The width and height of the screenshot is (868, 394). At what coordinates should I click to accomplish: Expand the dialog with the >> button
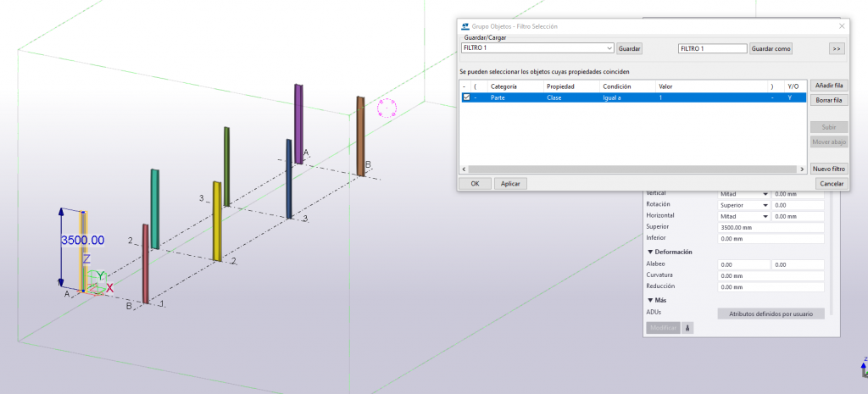click(x=837, y=48)
